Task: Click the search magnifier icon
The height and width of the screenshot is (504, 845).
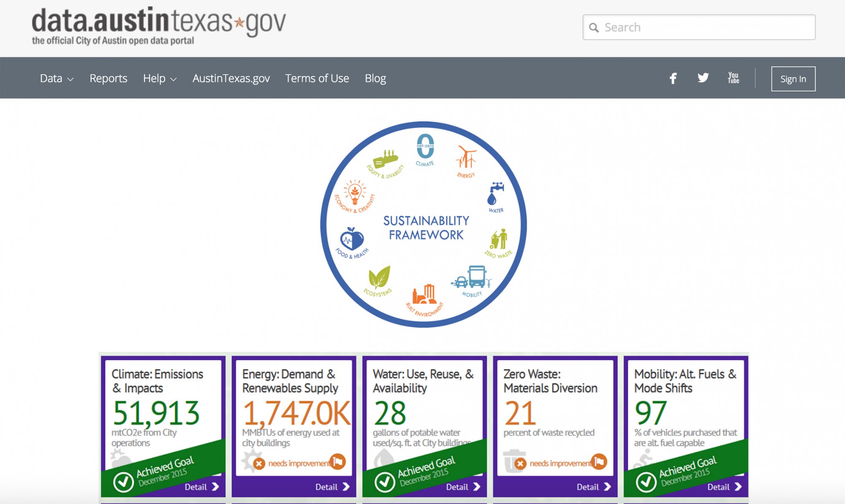Action: [594, 28]
